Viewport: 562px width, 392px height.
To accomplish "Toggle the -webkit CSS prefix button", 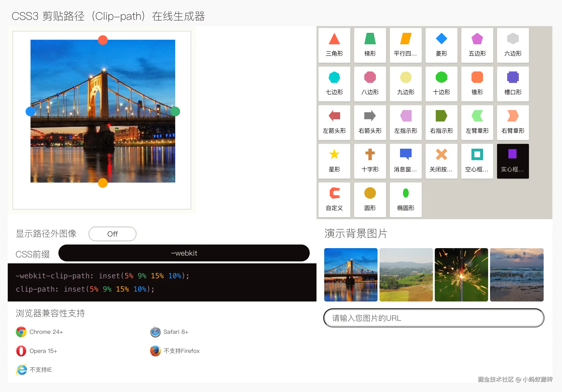I will click(184, 253).
